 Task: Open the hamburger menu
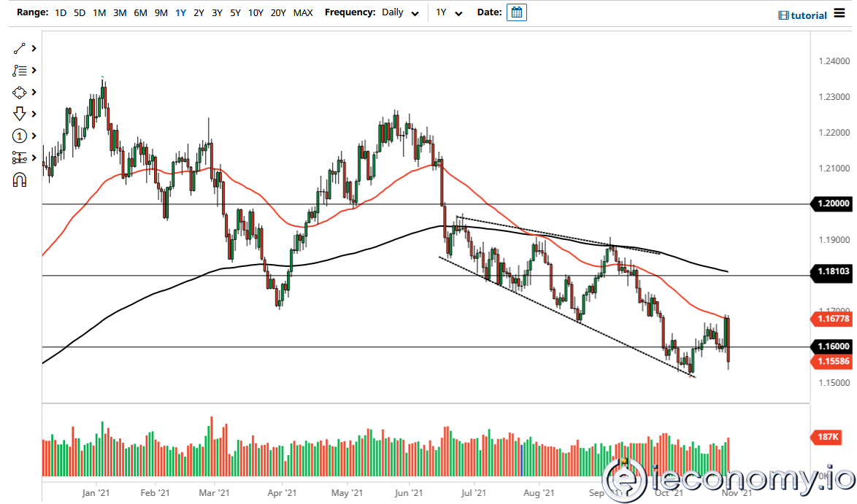point(841,14)
